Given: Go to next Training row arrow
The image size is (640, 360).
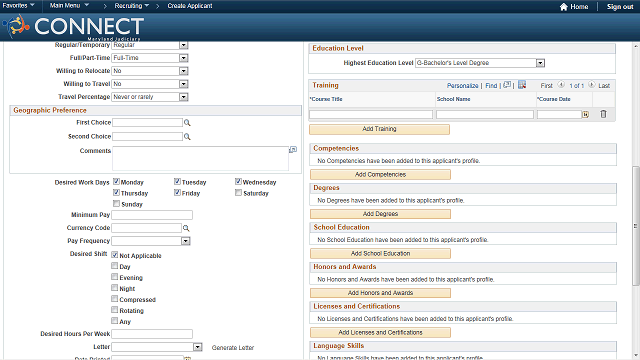Looking at the screenshot, I should pyautogui.click(x=591, y=85).
